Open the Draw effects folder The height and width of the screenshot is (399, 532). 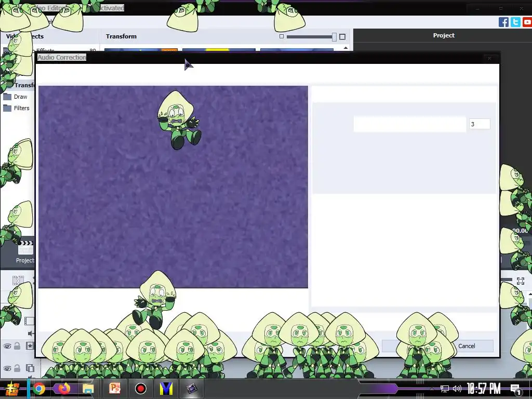coord(16,97)
